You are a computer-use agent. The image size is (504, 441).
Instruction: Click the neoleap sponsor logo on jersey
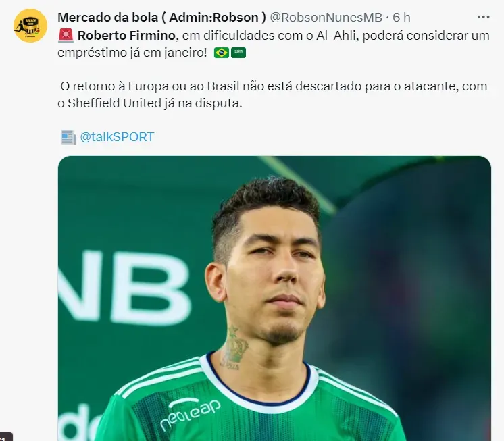click(191, 414)
